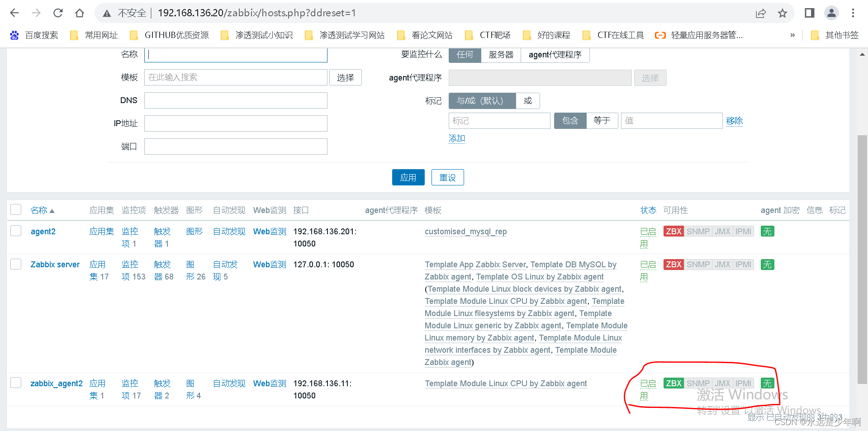868x431 pixels.
Task: Open the GITHUB优质资源 bookmark folder
Action: (x=169, y=35)
